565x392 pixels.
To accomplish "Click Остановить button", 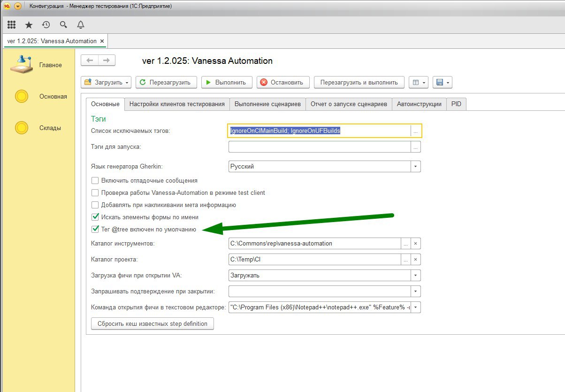I will coord(283,82).
